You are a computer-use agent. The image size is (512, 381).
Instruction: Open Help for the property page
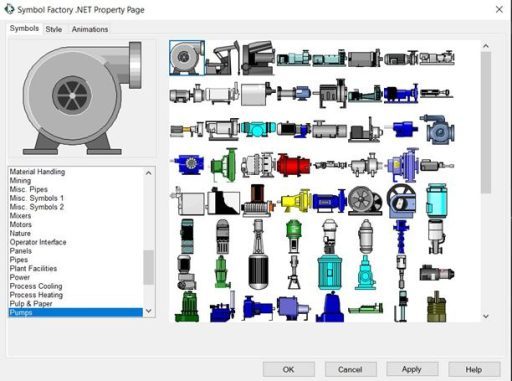(x=474, y=369)
